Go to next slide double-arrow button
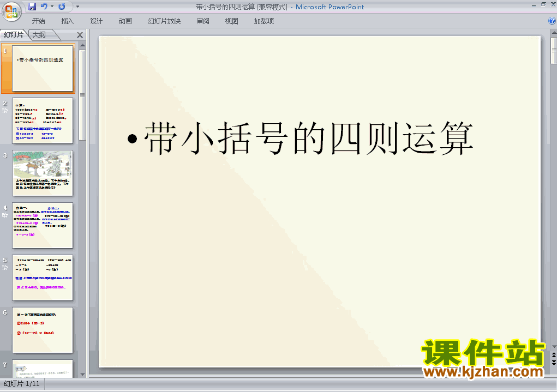Image resolution: width=557 pixels, height=392 pixels. (x=553, y=362)
